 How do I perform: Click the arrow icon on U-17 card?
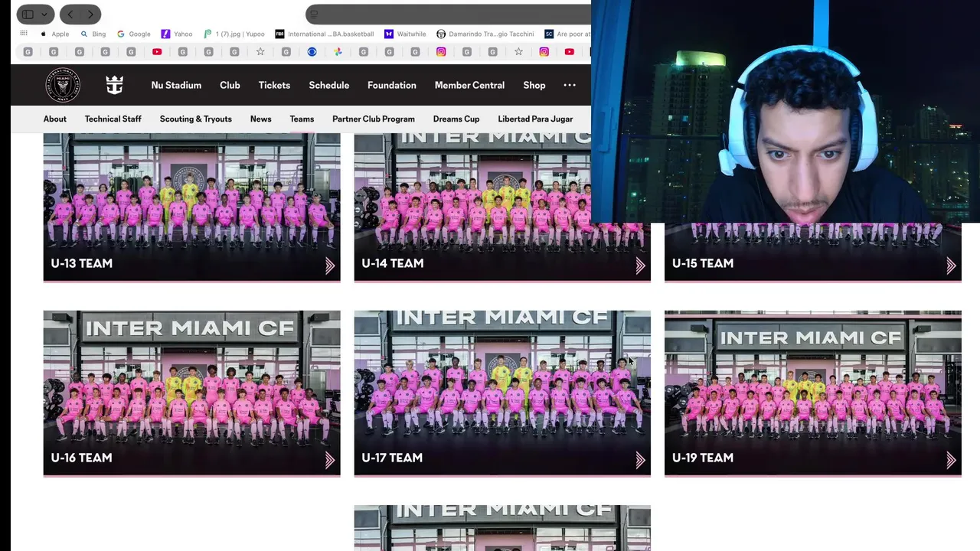pyautogui.click(x=640, y=460)
